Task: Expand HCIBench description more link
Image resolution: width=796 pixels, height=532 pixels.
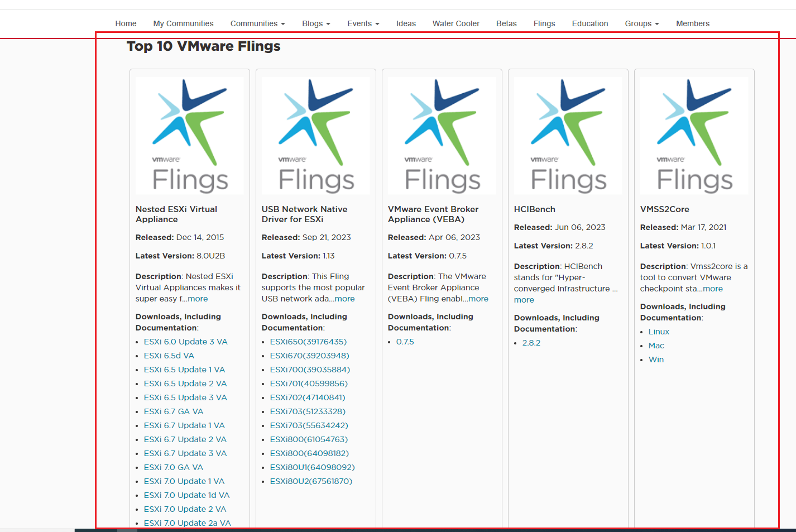Action: coord(524,300)
